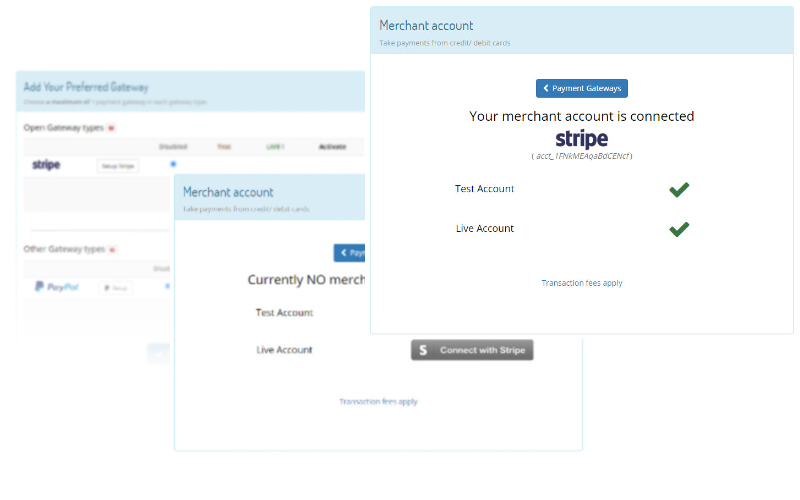Click the Stripe logo in the connected merchant panel
The image size is (800, 500).
[581, 139]
